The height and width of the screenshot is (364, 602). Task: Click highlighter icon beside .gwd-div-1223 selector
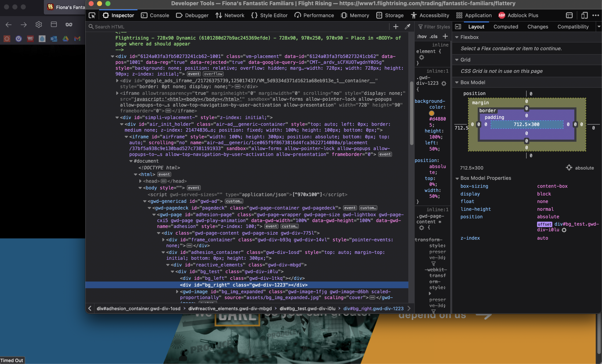pos(444,83)
